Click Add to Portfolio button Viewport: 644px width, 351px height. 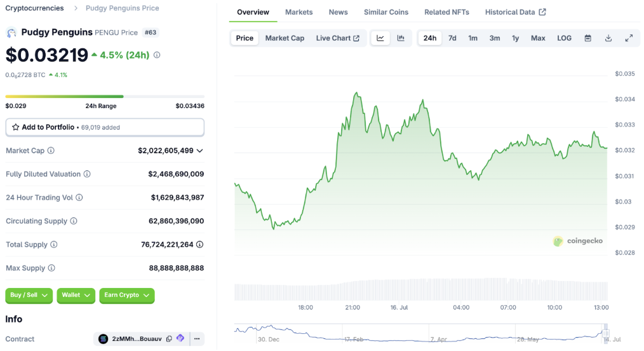coord(105,127)
